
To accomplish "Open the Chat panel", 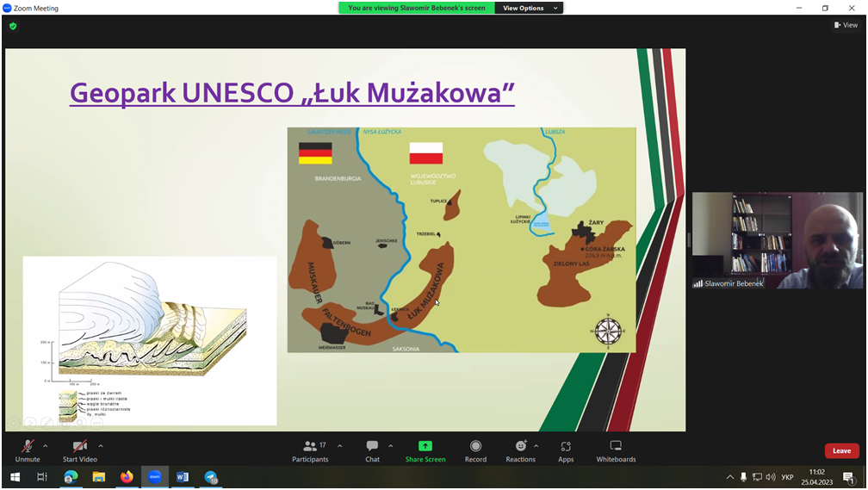I will pyautogui.click(x=372, y=449).
